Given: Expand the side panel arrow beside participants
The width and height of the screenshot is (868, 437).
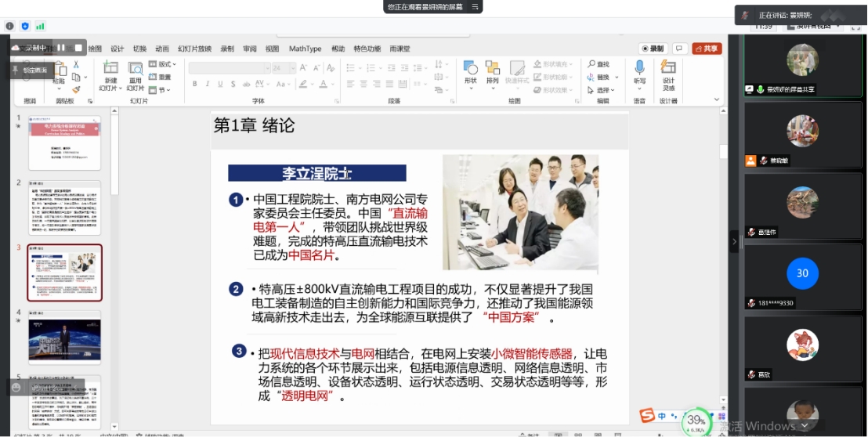Looking at the screenshot, I should (734, 242).
